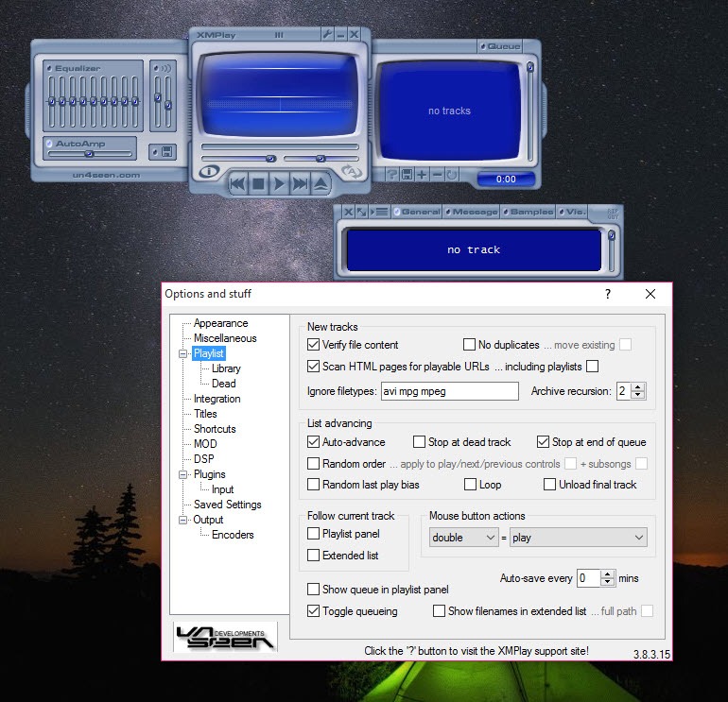Viewport: 728px width, 702px height.
Task: Stop playback in XMPlay
Action: 258,184
